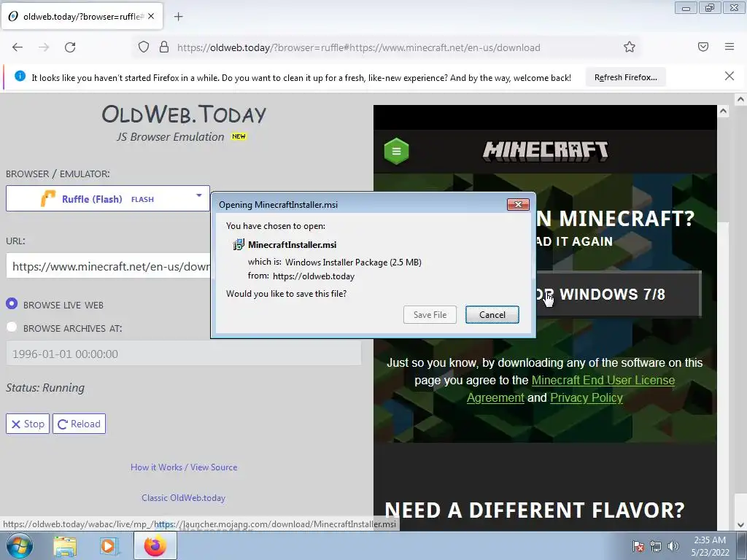The height and width of the screenshot is (560, 747).
Task: Open the Action Center flag tray icon
Action: click(638, 546)
